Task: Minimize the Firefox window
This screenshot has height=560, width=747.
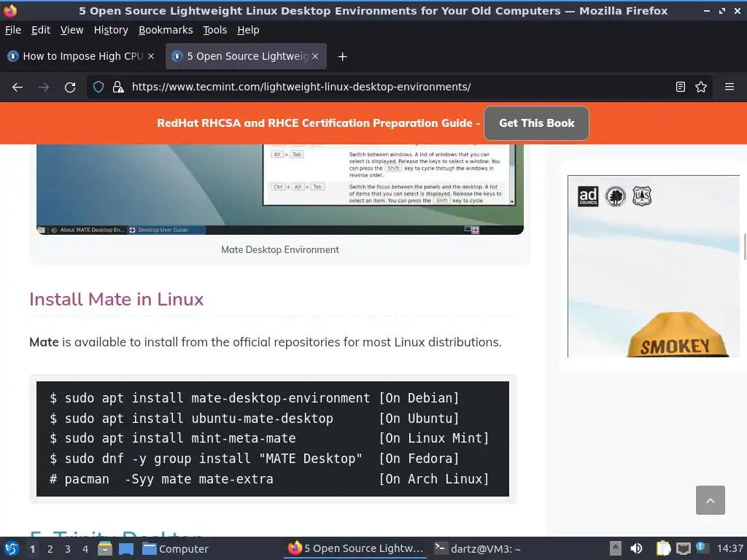Action: (x=706, y=11)
